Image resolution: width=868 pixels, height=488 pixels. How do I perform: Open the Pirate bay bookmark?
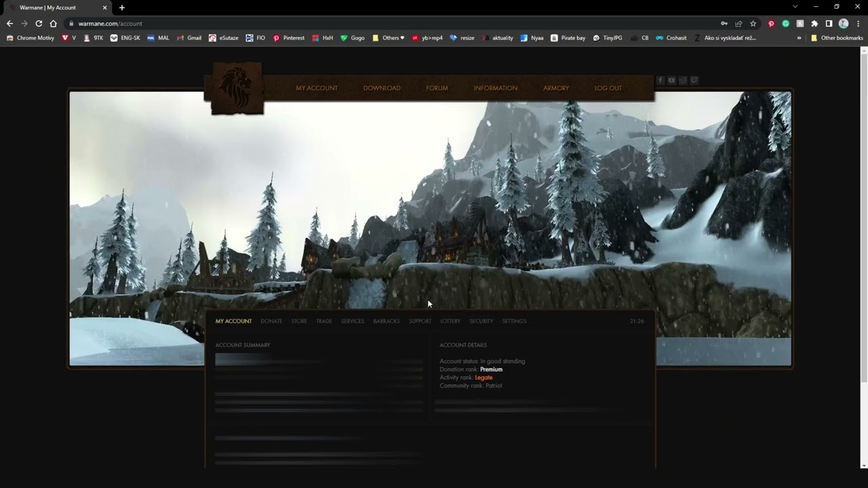pos(568,38)
